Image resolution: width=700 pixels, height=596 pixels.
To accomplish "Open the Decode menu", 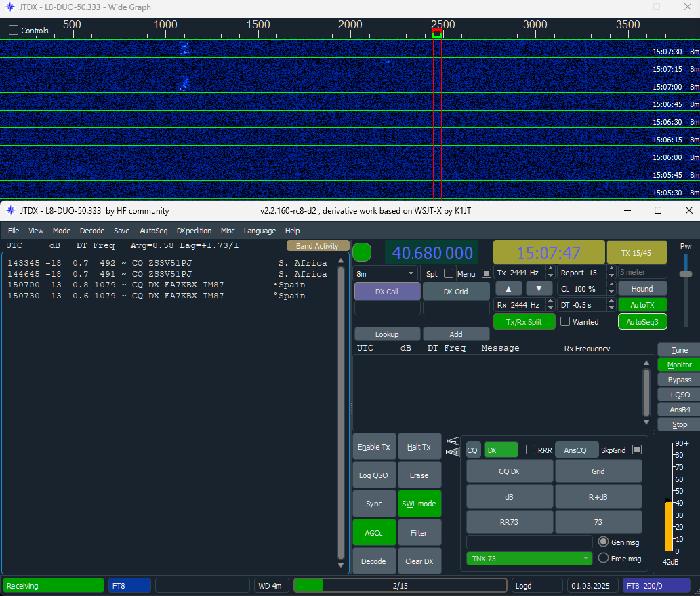I will coord(92,231).
